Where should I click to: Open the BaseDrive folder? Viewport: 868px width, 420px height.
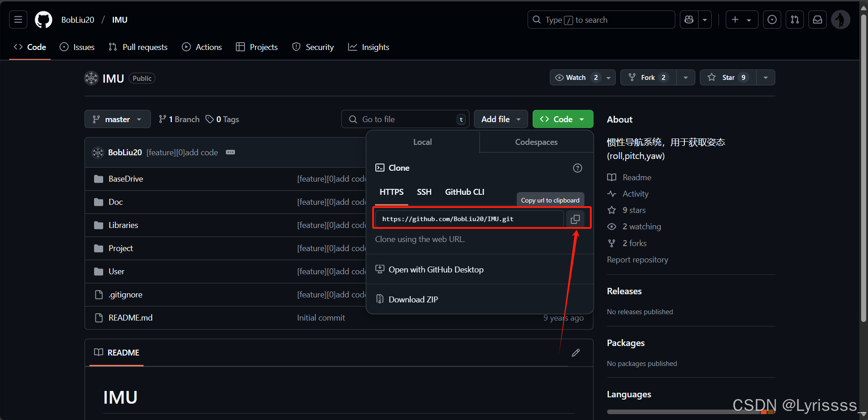tap(126, 179)
